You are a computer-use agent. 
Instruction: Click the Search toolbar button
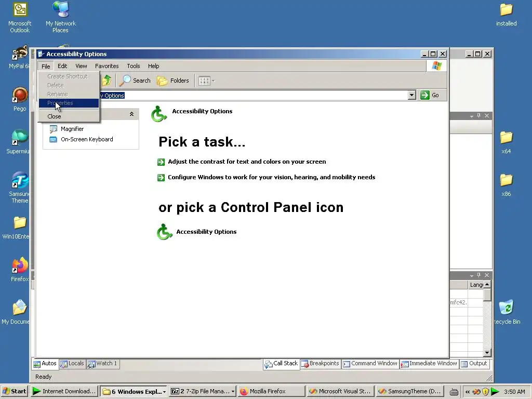click(x=135, y=81)
